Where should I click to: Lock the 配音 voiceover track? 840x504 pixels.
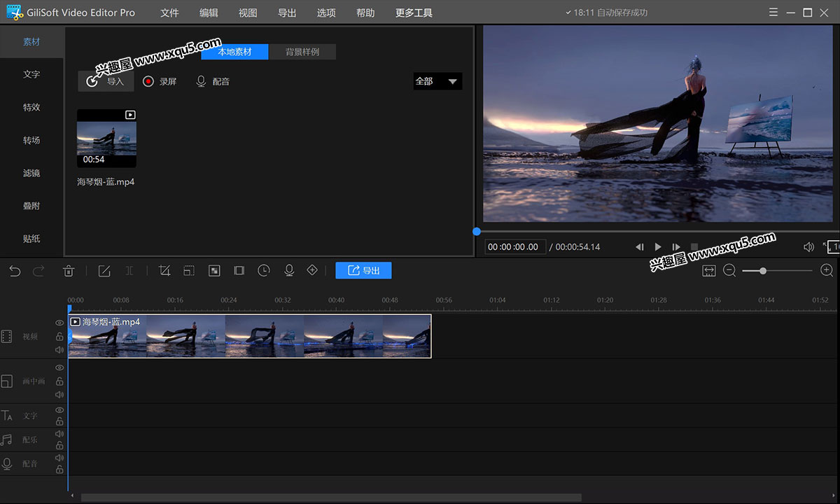pos(59,469)
